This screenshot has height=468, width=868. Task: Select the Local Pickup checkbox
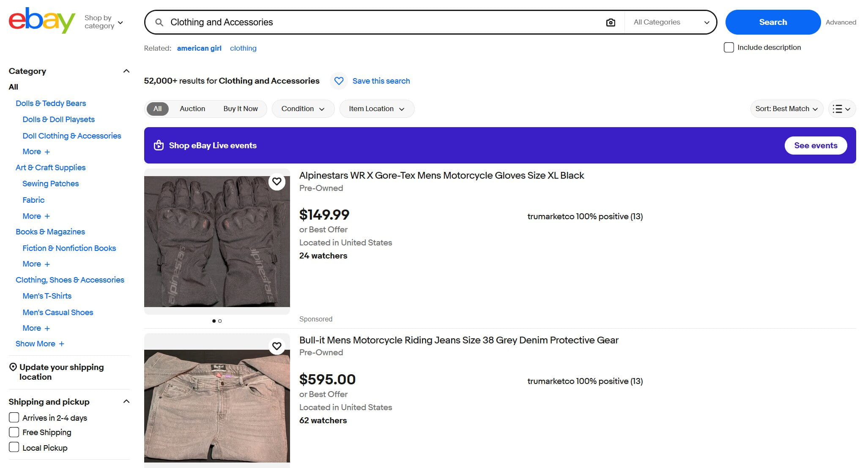(14, 447)
